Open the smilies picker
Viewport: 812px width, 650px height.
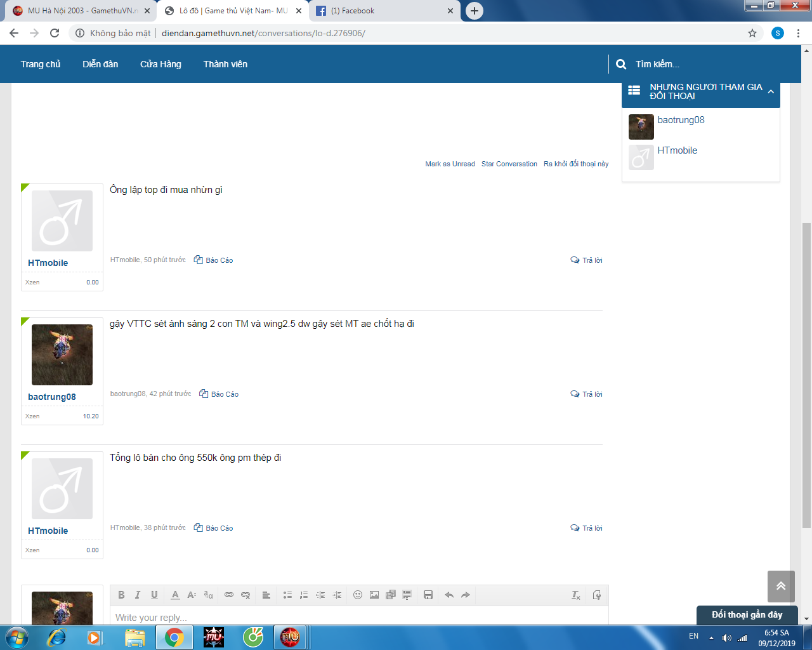pos(358,595)
